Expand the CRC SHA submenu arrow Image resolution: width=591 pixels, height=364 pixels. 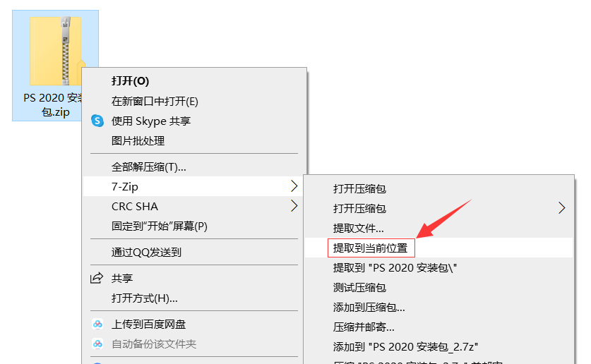click(294, 206)
